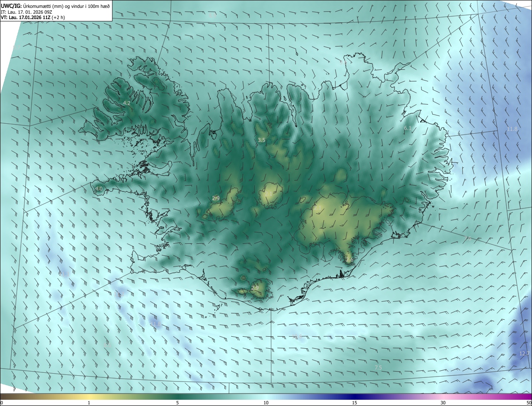Click the 30 tick on the color scale
The height and width of the screenshot is (406, 532).
pyautogui.click(x=443, y=403)
